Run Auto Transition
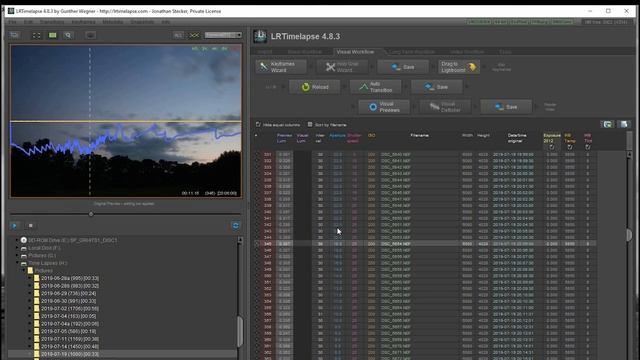The width and height of the screenshot is (640, 360). click(x=376, y=87)
